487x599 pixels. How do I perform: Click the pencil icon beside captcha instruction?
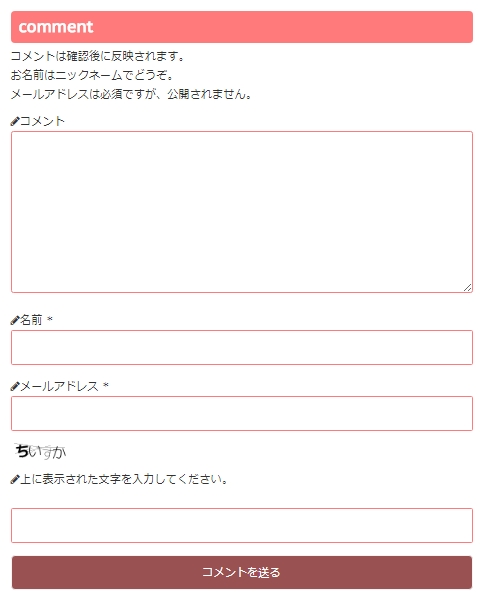(x=15, y=479)
